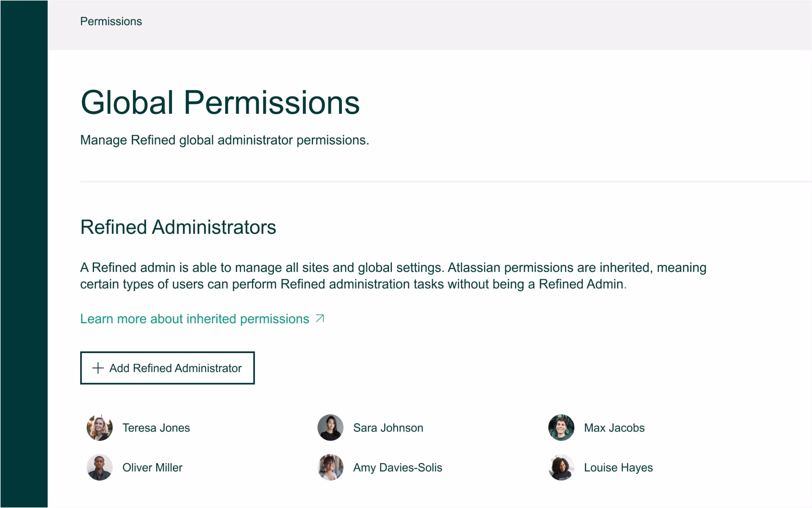The height and width of the screenshot is (508, 812).
Task: Select the name Max Jacobs
Action: [614, 428]
